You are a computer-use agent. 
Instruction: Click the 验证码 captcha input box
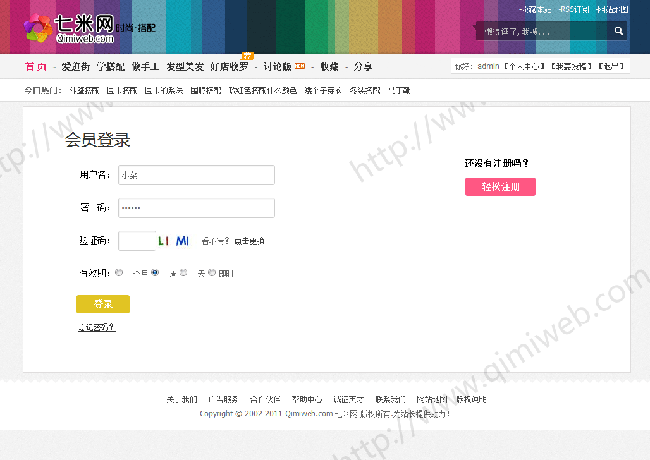coord(137,241)
